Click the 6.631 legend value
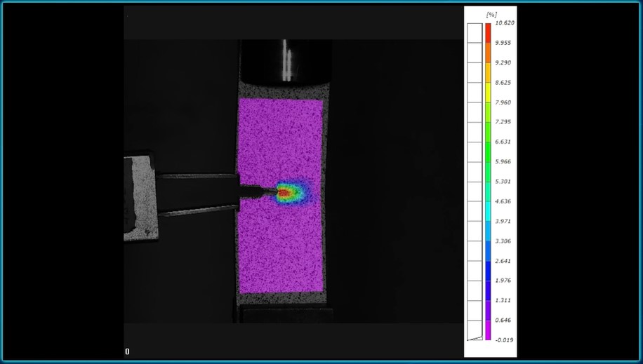This screenshot has width=643, height=364. point(504,142)
